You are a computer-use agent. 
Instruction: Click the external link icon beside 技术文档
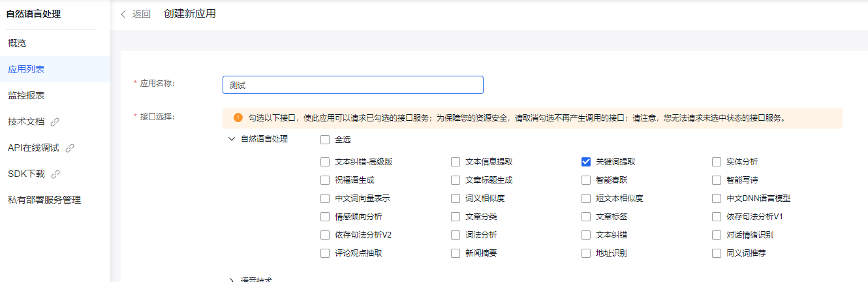pyautogui.click(x=55, y=121)
